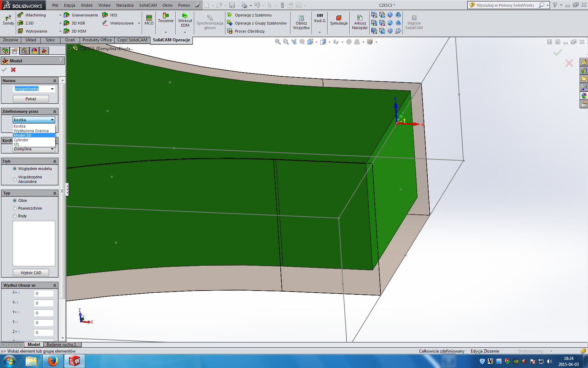Image resolution: width=588 pixels, height=368 pixels.
Task: Click the HSS operation icon
Action: pyautogui.click(x=105, y=15)
